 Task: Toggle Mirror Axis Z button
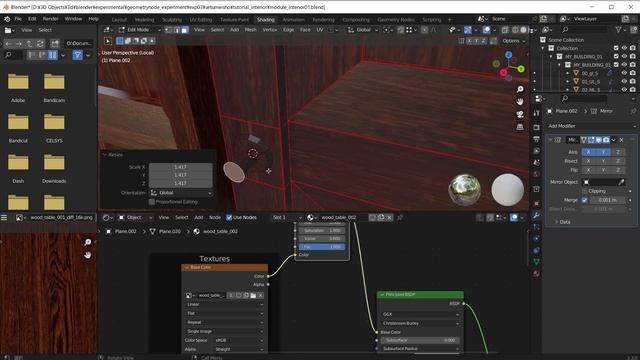pos(618,152)
